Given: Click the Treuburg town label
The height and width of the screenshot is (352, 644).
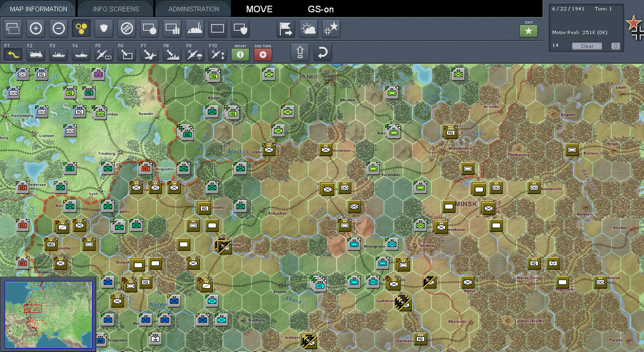Looking at the screenshot, I should (x=107, y=153).
